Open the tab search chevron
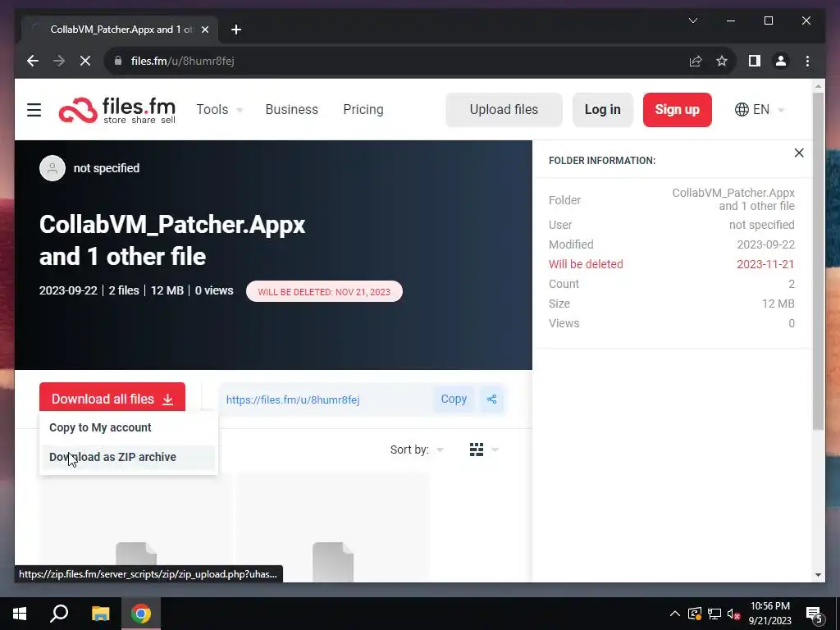Viewport: 840px width, 630px height. [x=692, y=21]
